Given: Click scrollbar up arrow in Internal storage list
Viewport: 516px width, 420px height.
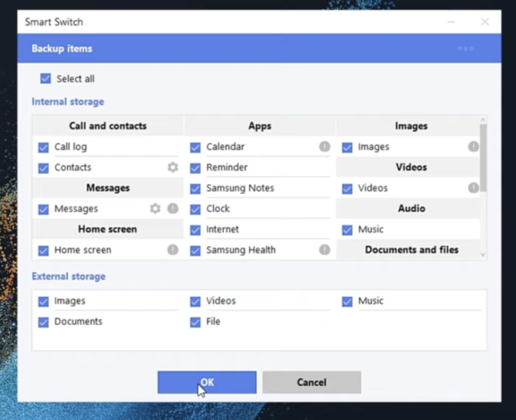Looking at the screenshot, I should (483, 119).
